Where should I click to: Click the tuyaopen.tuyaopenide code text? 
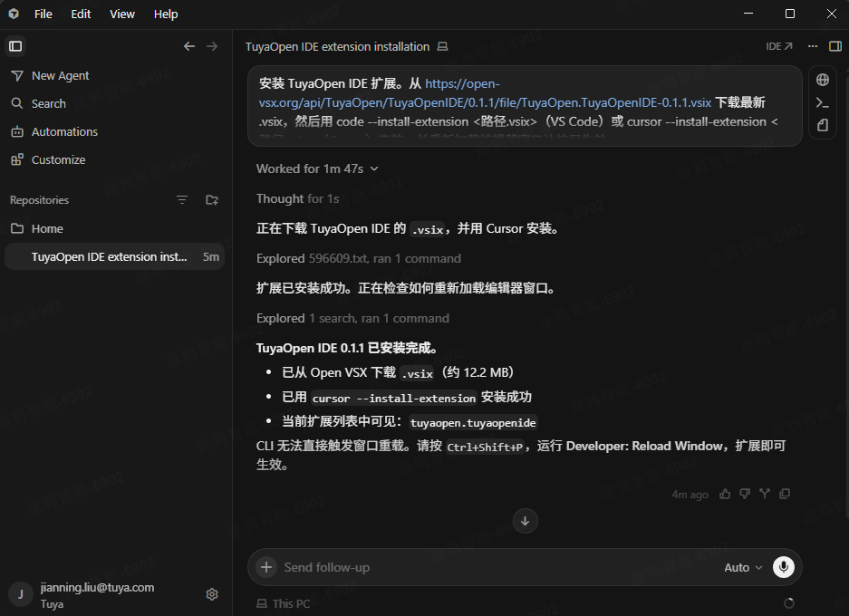(473, 423)
